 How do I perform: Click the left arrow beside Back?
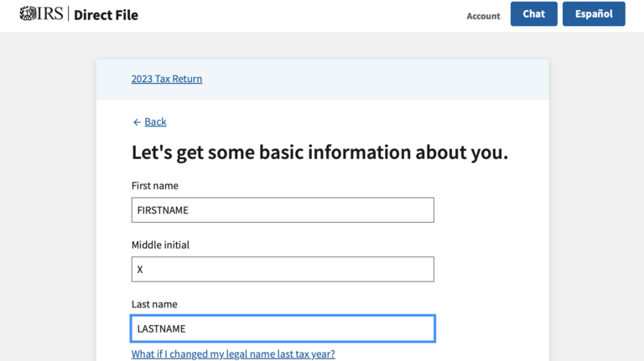click(137, 122)
